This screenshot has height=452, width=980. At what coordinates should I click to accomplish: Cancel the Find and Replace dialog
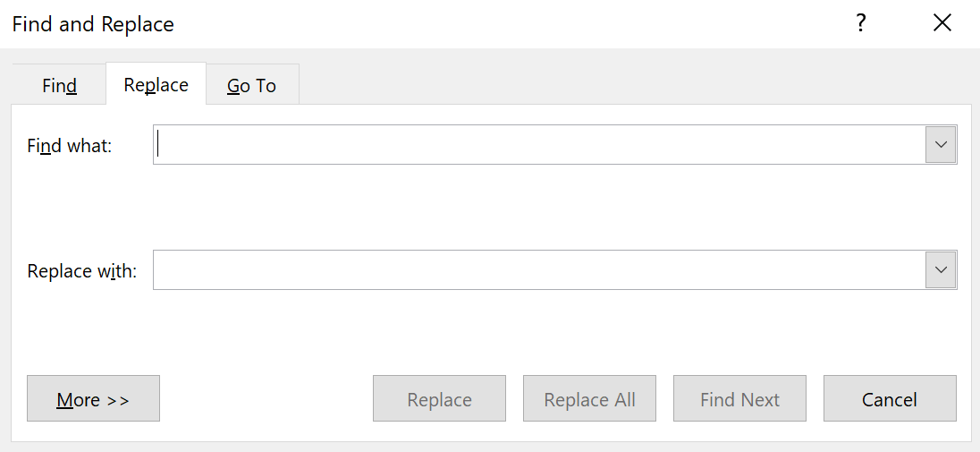pyautogui.click(x=890, y=399)
